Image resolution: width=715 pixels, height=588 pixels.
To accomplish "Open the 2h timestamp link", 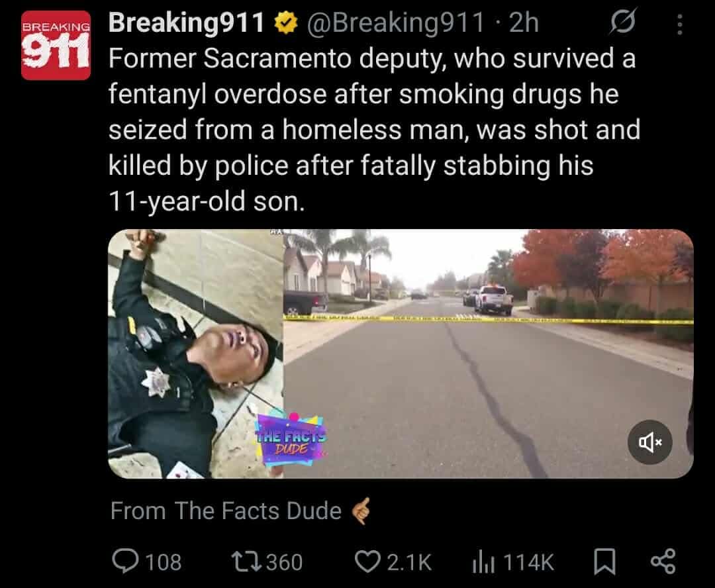I will (524, 23).
